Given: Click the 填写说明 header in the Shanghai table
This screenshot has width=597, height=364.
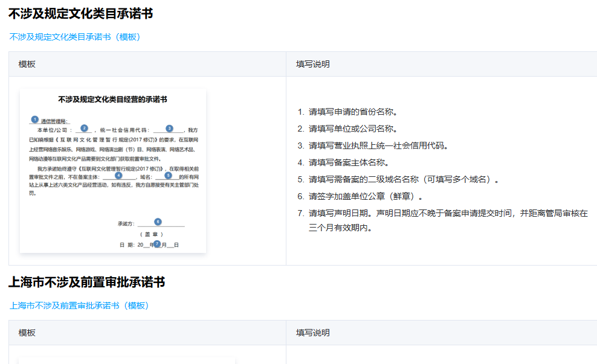Looking at the screenshot, I should 312,333.
